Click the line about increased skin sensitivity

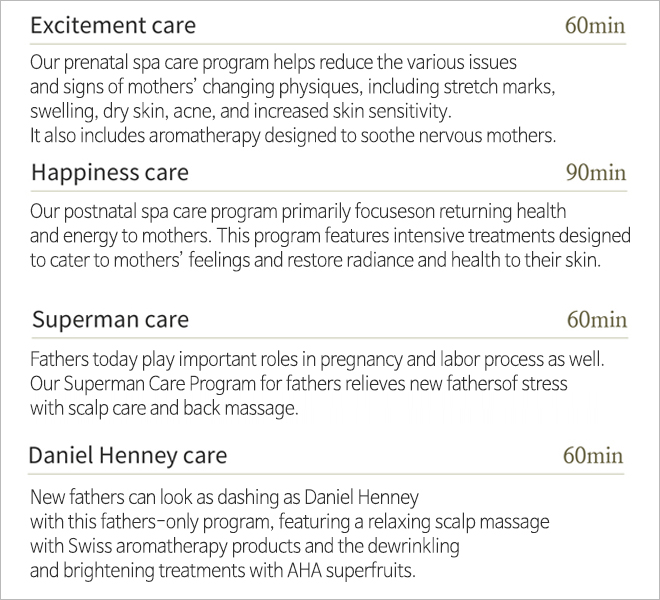(x=240, y=112)
